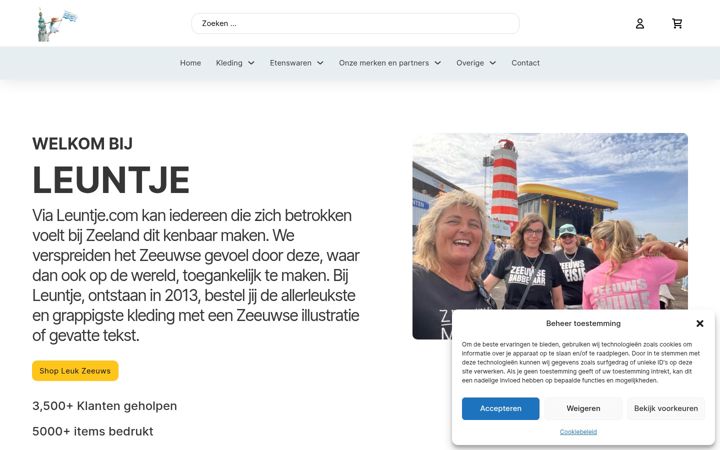Open Bekijk voorkeuren cookie settings

pos(666,408)
